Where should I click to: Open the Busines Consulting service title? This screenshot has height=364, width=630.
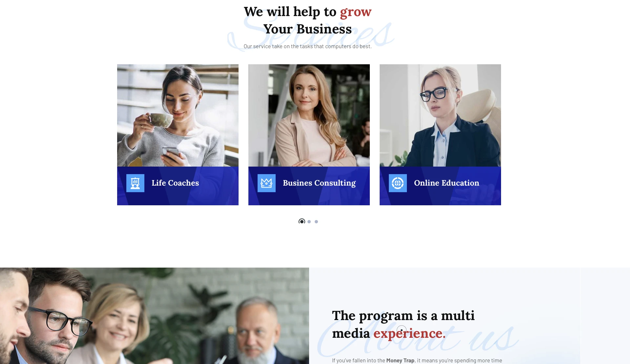click(319, 183)
